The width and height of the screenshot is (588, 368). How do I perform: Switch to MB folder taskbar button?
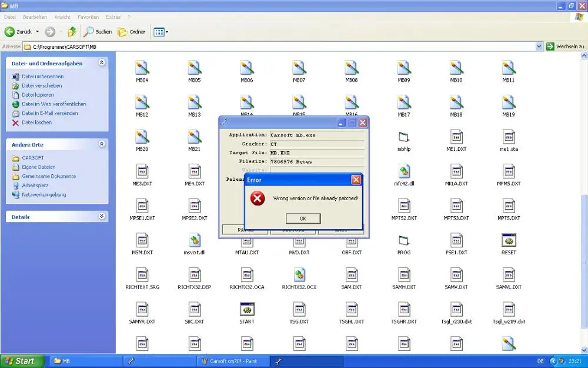86,362
